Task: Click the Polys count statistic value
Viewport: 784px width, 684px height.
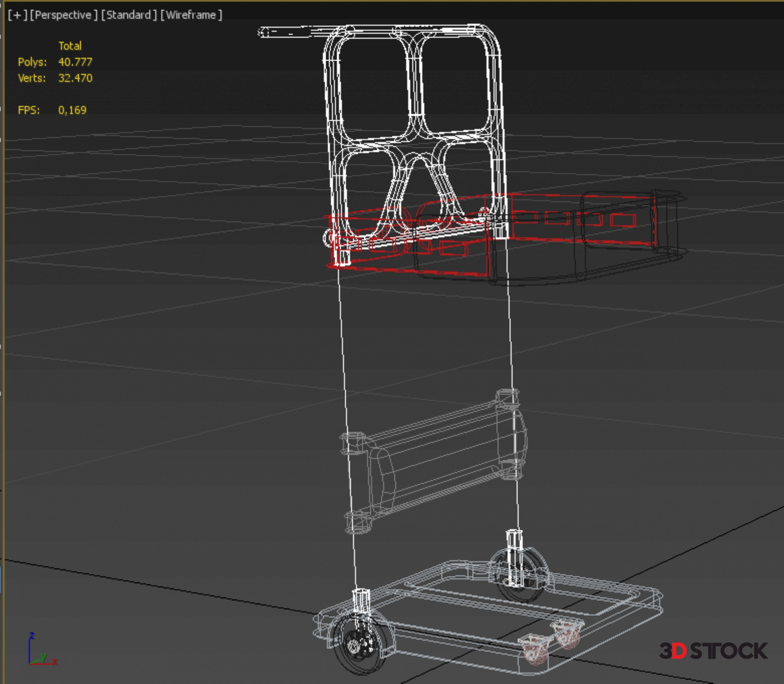Action: click(75, 62)
